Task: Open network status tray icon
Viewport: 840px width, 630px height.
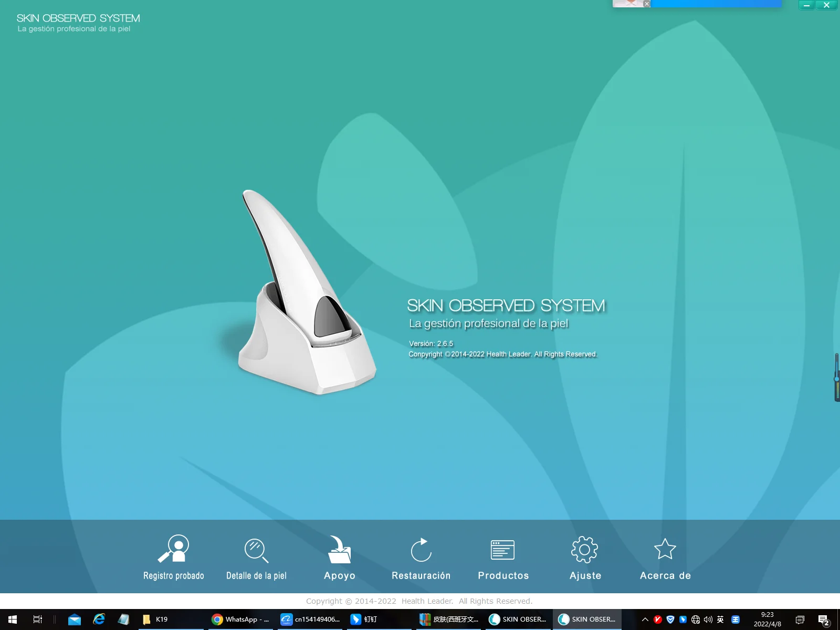Action: 696,619
